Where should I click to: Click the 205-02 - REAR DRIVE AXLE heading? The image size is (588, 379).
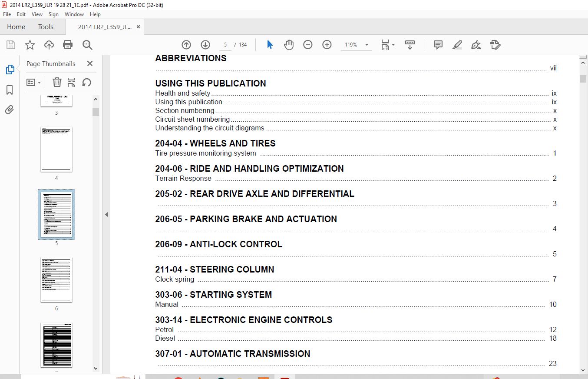[255, 194]
